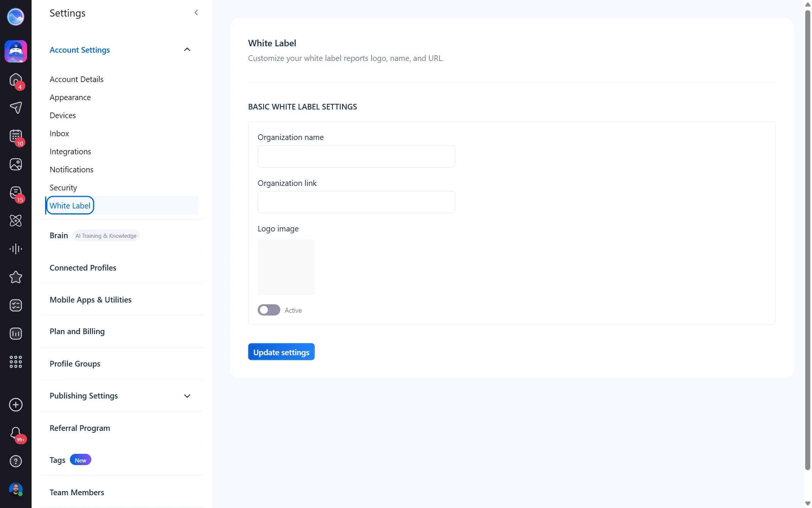Click the paper plane publish icon
Viewport: 812px width, 508px height.
[16, 108]
